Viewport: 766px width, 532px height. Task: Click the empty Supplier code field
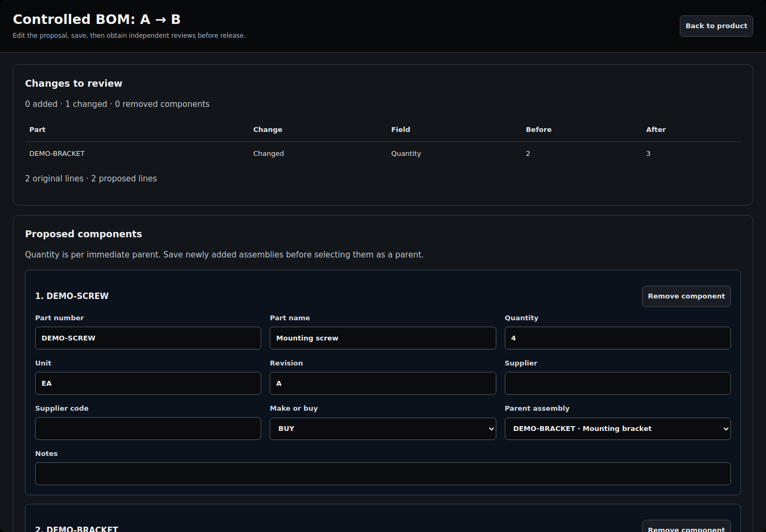148,429
